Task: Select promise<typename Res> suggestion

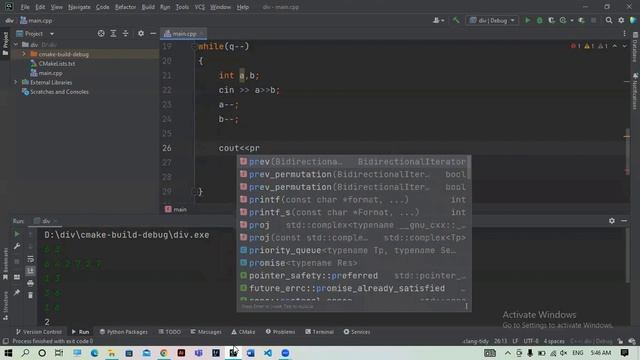Action: coord(354,263)
